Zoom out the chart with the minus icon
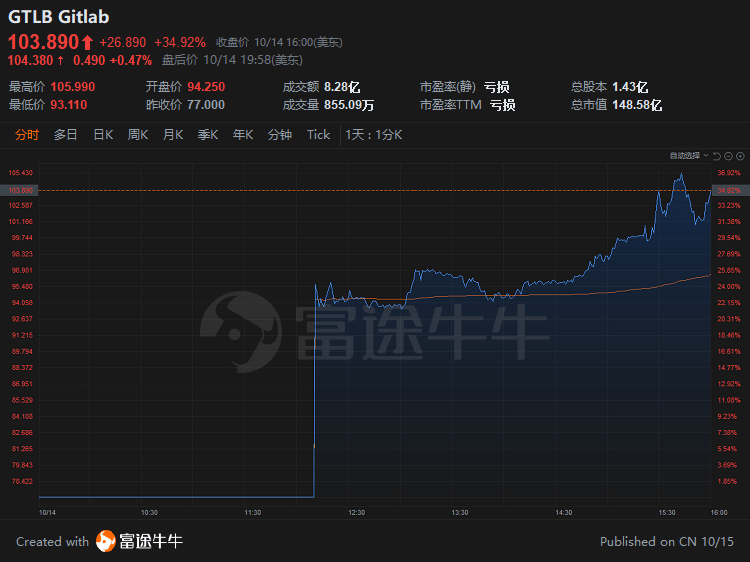750x562 pixels. [x=728, y=156]
